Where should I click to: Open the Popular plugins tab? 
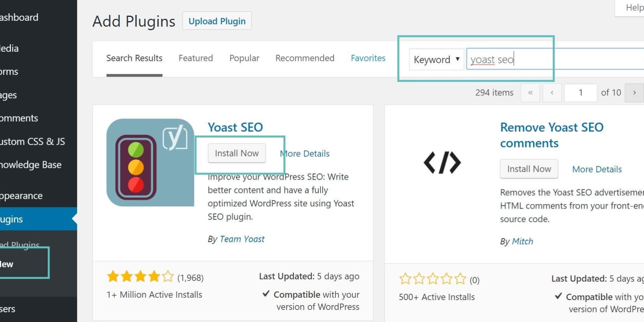point(244,58)
